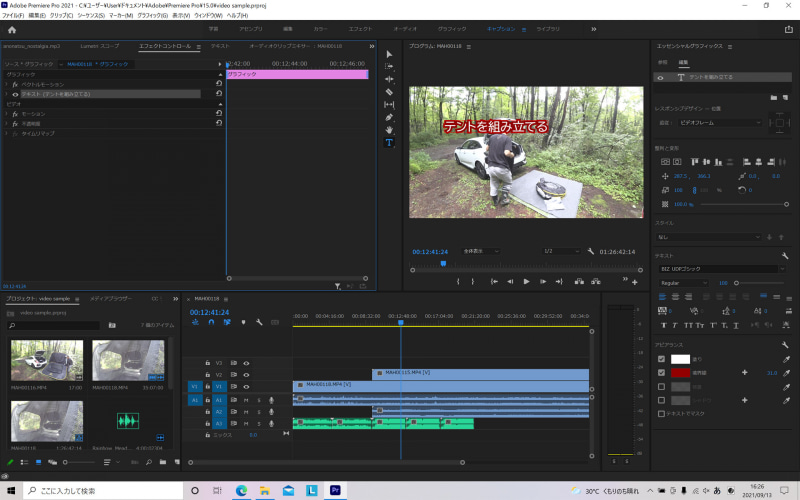Image resolution: width=800 pixels, height=500 pixels.
Task: Click the new layer icon in Essential Graphics
Action: 785,97
